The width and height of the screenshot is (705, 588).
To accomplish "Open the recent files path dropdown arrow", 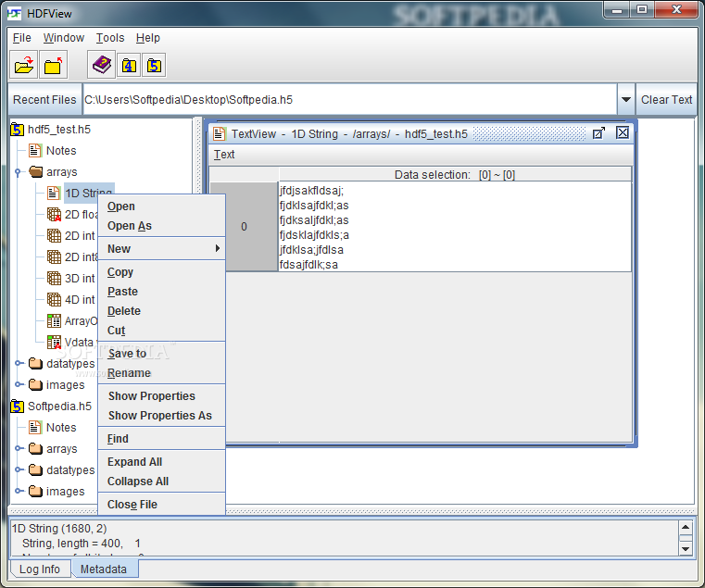I will tap(625, 99).
